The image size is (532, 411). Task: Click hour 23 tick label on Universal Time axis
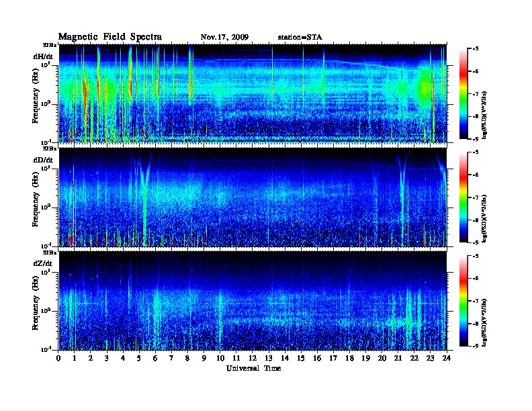click(x=430, y=359)
